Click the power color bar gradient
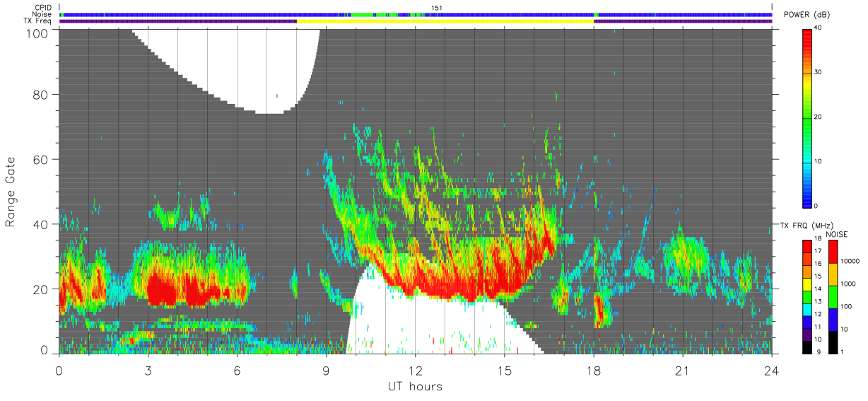 [x=807, y=117]
